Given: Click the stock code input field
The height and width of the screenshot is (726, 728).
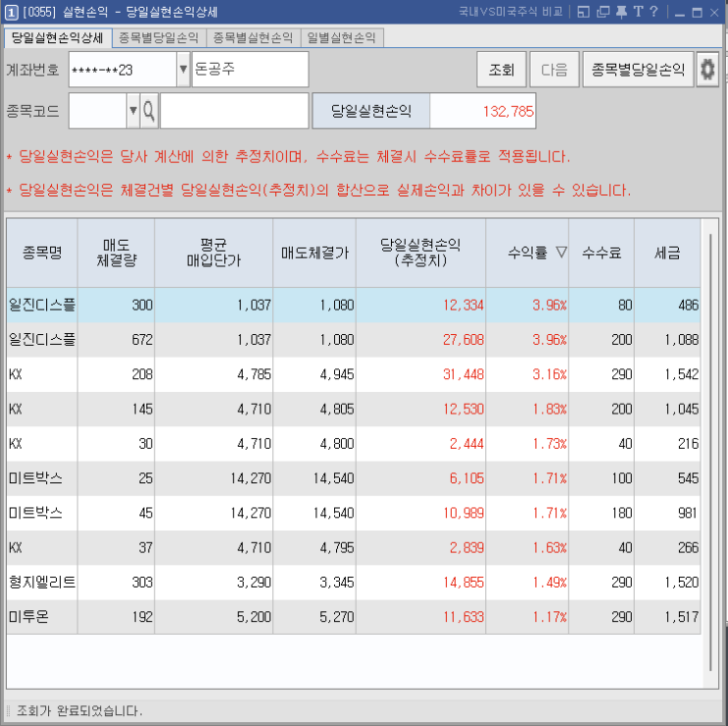Looking at the screenshot, I should 98,111.
